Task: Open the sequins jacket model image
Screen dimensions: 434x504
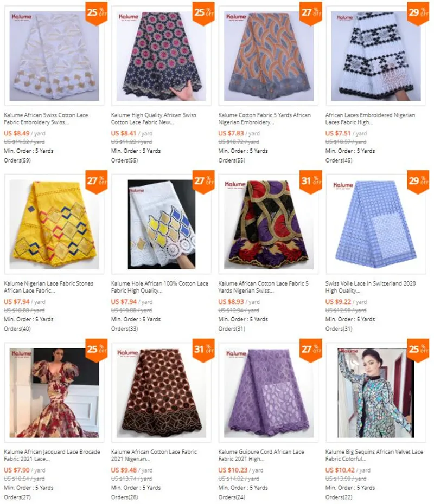Action: coord(376,393)
